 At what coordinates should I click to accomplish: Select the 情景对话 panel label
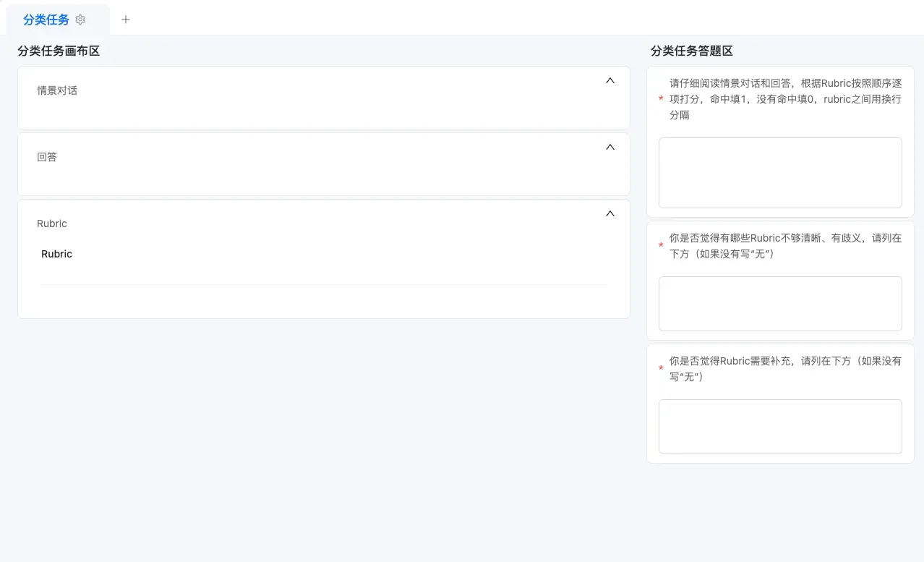point(57,90)
